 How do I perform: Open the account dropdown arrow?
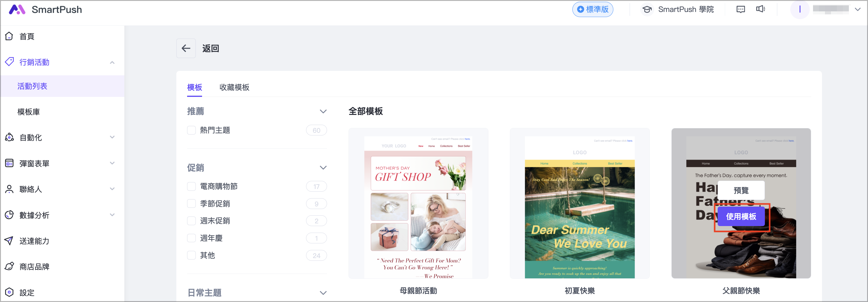pos(858,10)
